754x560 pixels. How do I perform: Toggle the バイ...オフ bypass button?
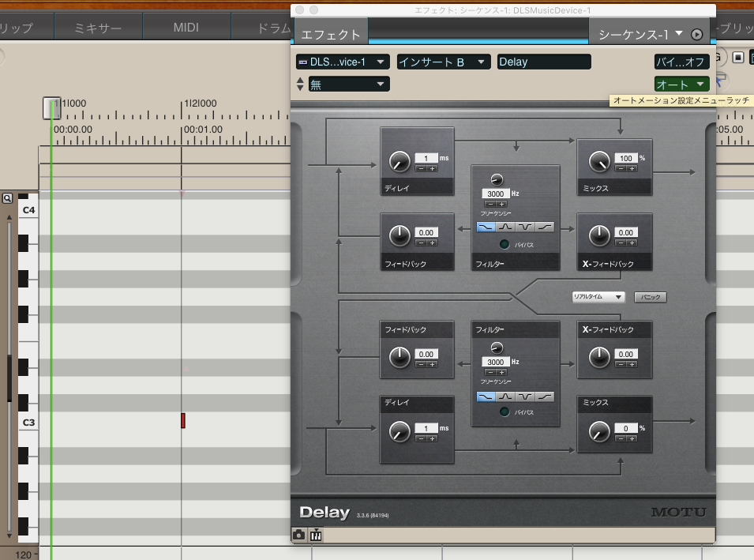tap(682, 62)
